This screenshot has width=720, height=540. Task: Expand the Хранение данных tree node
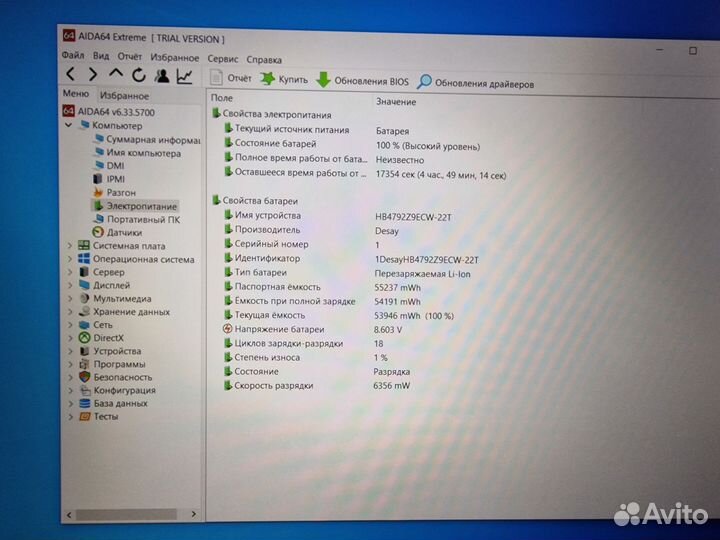tap(69, 311)
